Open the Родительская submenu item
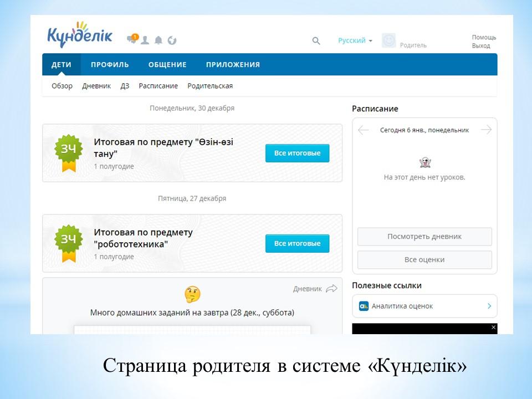532x399 pixels. (210, 86)
